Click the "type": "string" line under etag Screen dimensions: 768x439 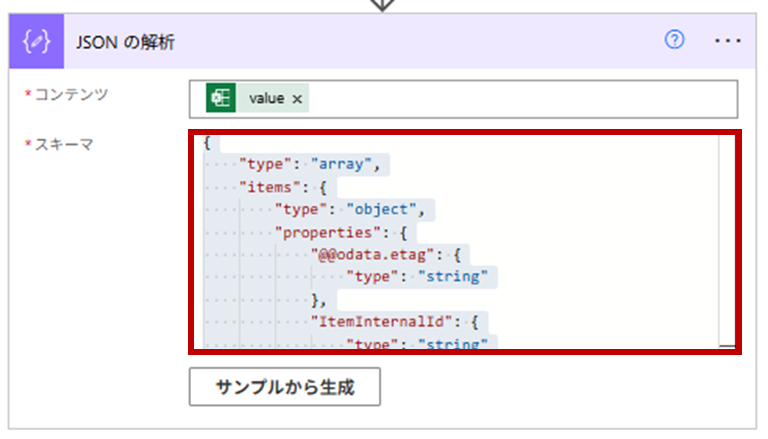coord(417,277)
